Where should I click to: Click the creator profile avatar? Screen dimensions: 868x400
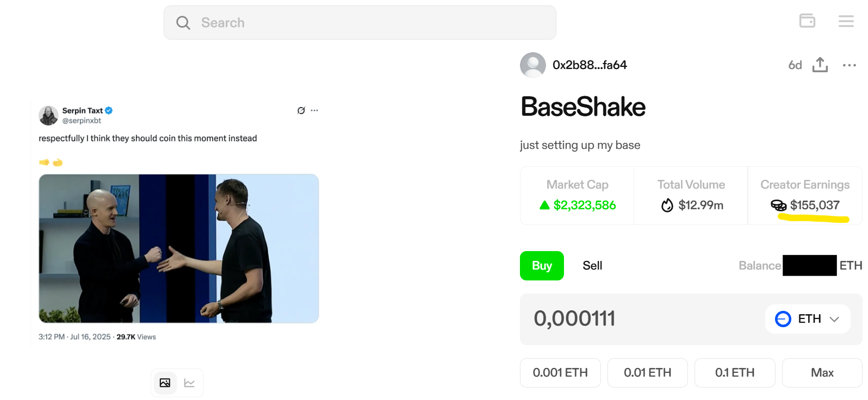[x=533, y=65]
